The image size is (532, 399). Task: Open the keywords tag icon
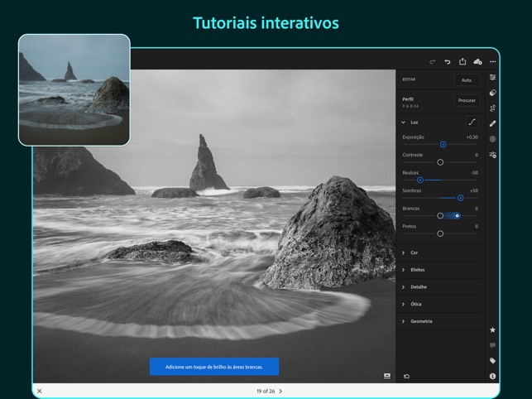(493, 361)
